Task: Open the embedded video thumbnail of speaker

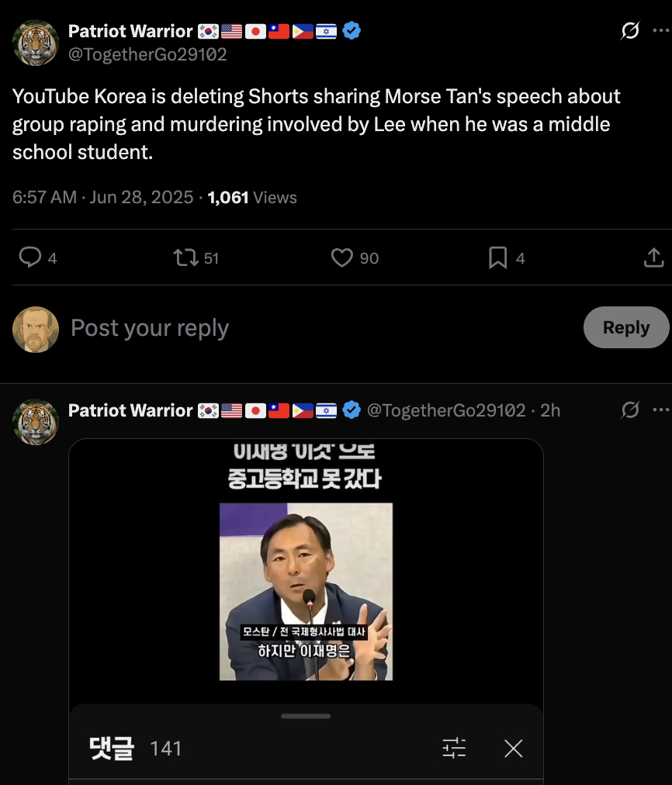Action: tap(306, 591)
